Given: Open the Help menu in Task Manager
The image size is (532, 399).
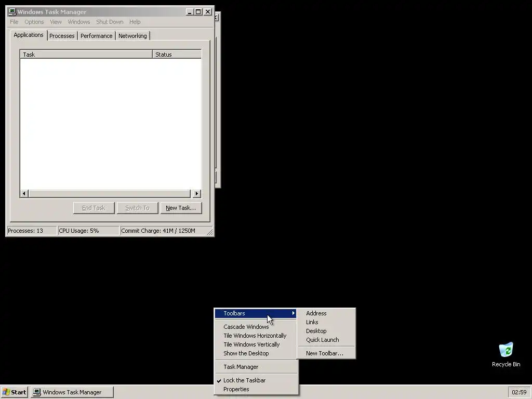Looking at the screenshot, I should (x=135, y=22).
